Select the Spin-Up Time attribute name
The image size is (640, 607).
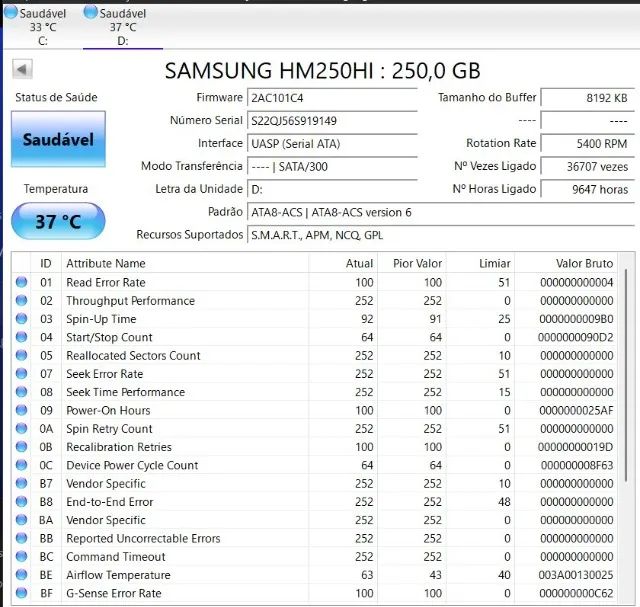101,319
